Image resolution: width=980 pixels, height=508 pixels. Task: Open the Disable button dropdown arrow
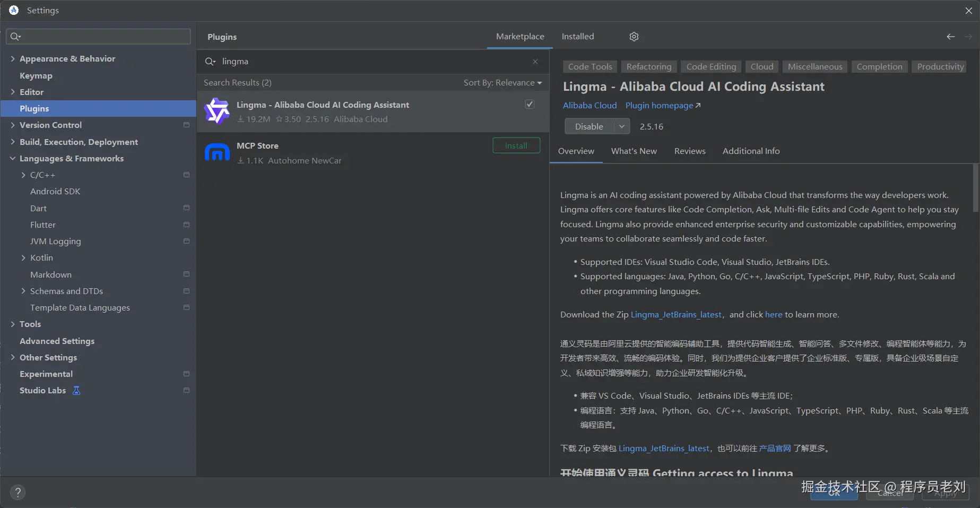(x=622, y=126)
